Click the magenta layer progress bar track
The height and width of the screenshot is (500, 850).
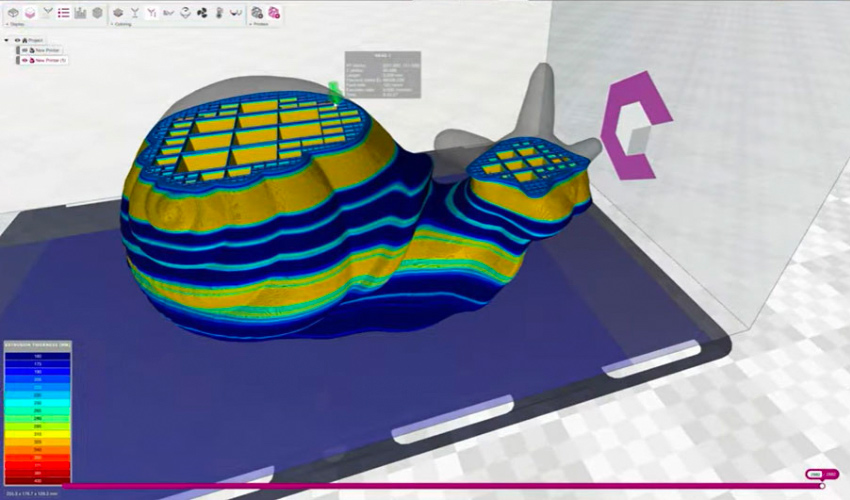[442, 486]
